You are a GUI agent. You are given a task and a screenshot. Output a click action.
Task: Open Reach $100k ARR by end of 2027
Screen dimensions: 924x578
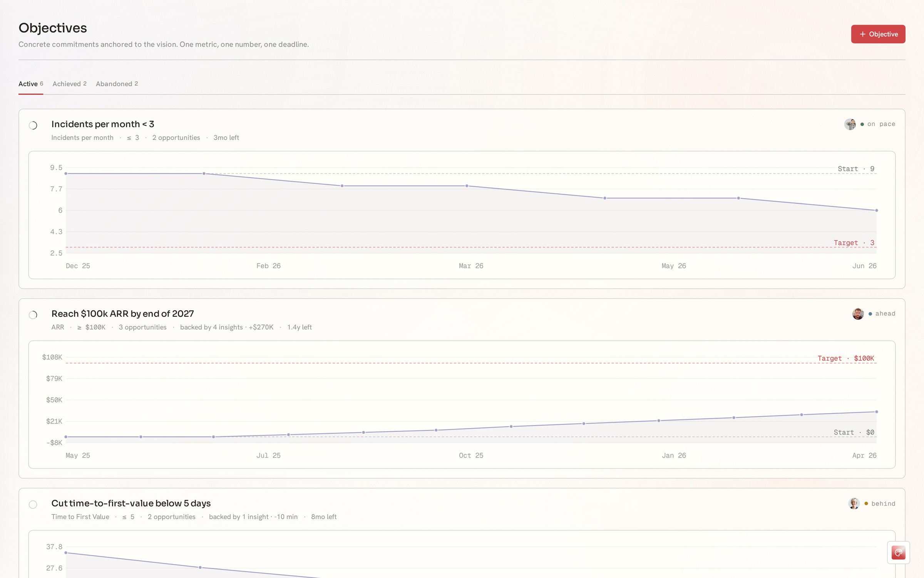tap(123, 314)
